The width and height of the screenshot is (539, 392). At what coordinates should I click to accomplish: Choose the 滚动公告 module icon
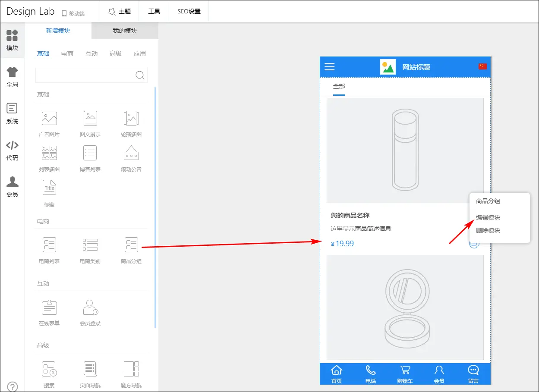click(131, 154)
